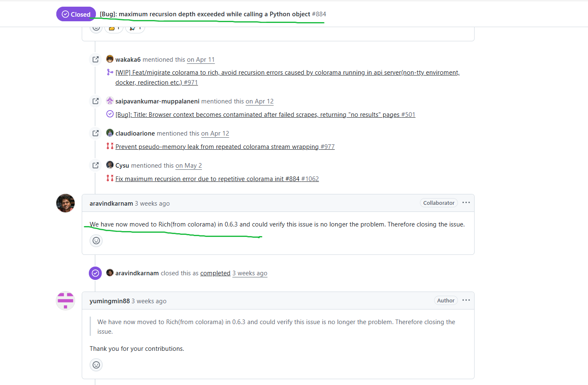Viewport: 588px width, 385px height.
Task: Click the Closed status badge
Action: tap(76, 14)
